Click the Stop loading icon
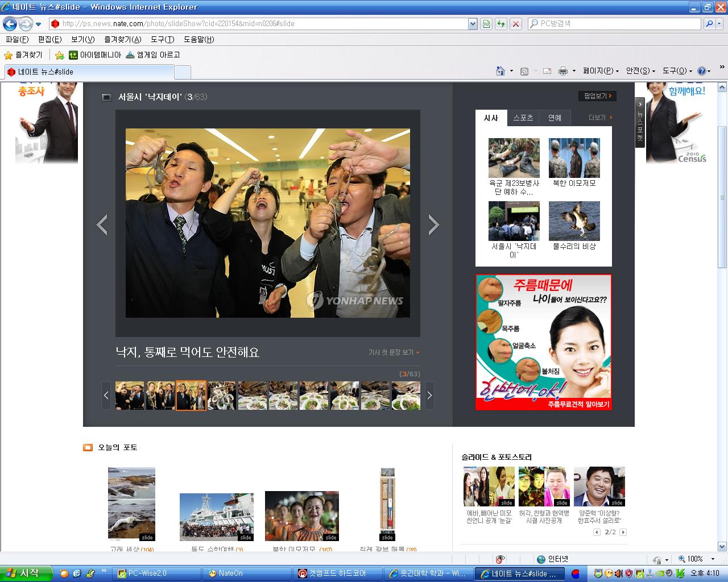Viewport: 728px width, 582px height. tap(515, 24)
